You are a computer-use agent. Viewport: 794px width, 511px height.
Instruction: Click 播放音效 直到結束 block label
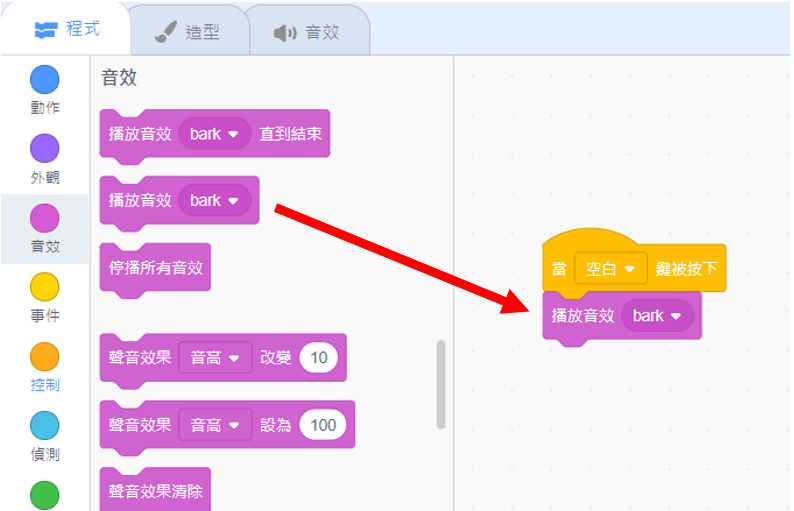coord(291,134)
